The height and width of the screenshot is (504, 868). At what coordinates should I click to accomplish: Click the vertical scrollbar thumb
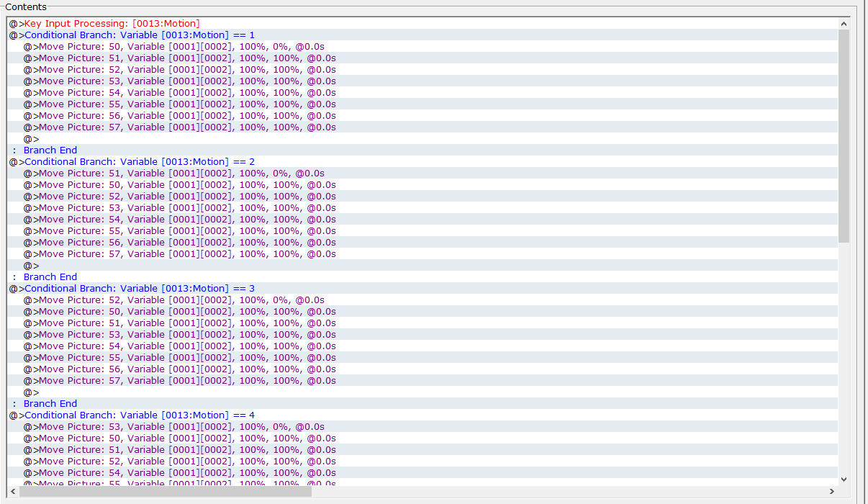[x=844, y=137]
